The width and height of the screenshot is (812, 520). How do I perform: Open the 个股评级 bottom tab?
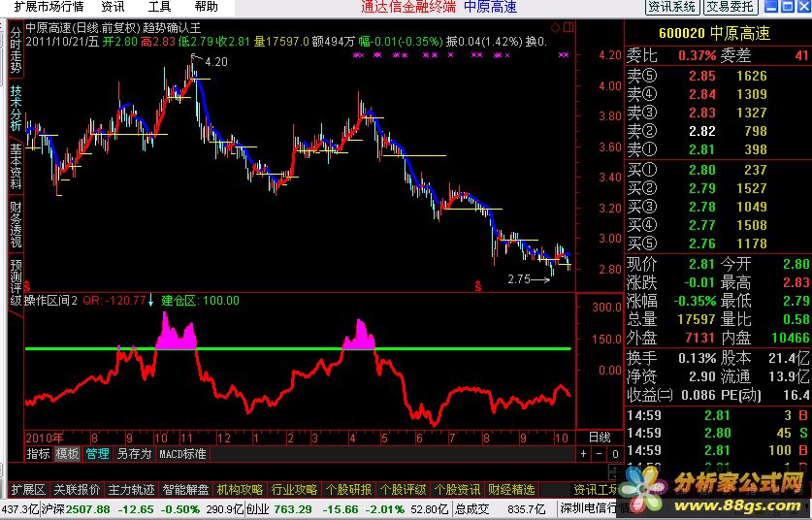tap(404, 490)
